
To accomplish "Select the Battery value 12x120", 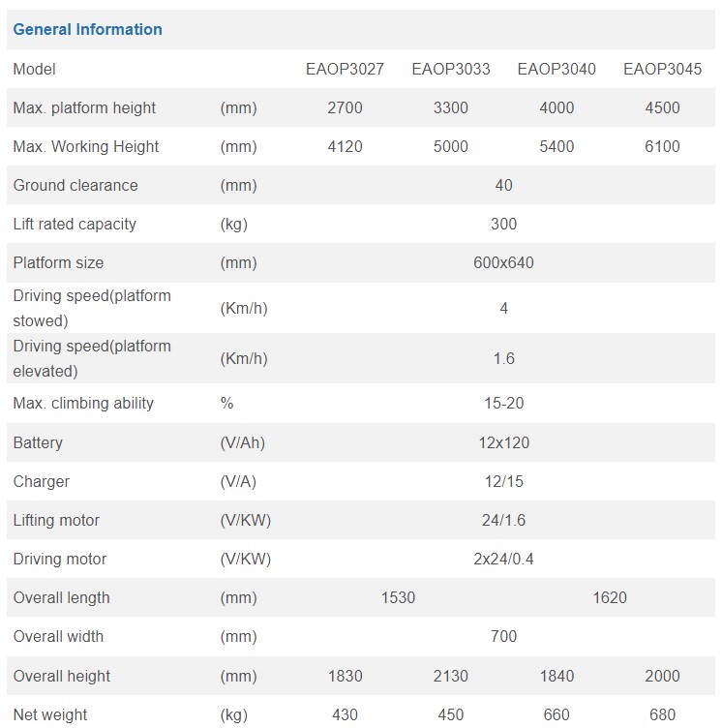I will 503,442.
